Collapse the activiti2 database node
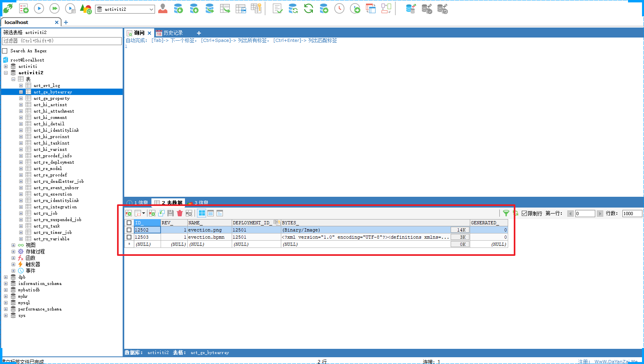The height and width of the screenshot is (364, 644). (x=6, y=73)
